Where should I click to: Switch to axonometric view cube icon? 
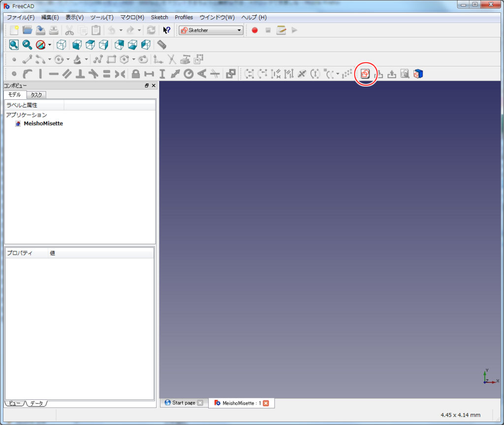62,45
